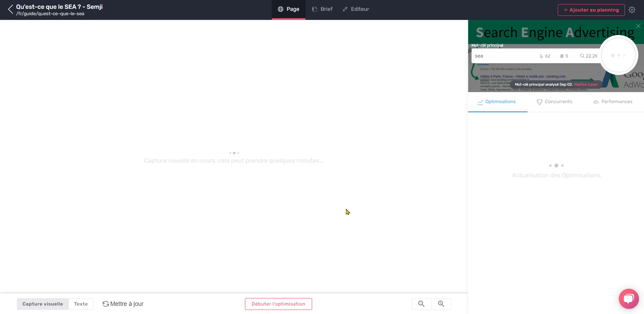This screenshot has height=314, width=644.
Task: Switch view to Capture visuelle
Action: [x=43, y=304]
